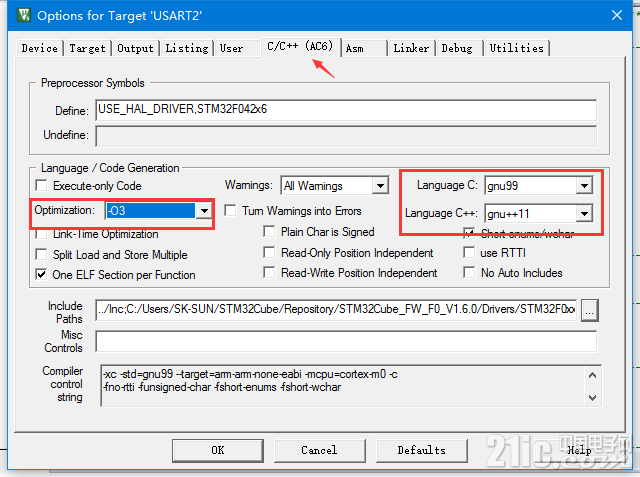Open the Warnings dropdown
Screen dimensions: 640x477
click(380, 186)
